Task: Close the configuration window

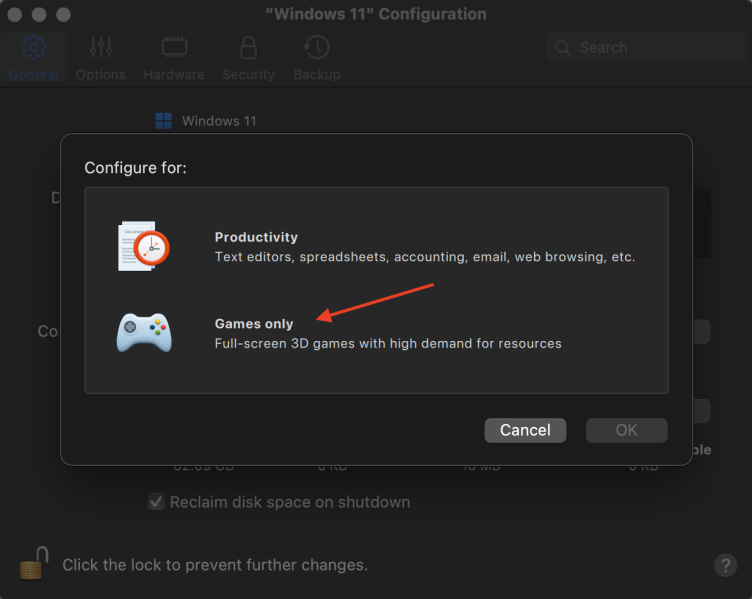Action: click(17, 15)
